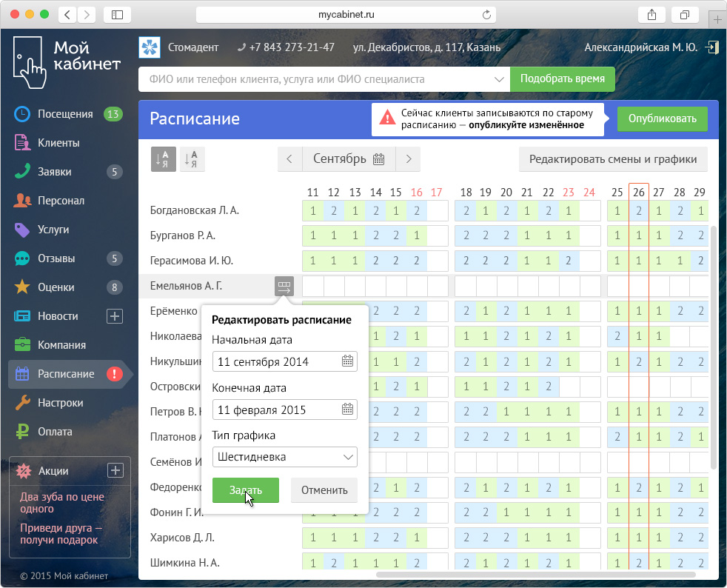Click the Стомадент snowflake logo
The height and width of the screenshot is (588, 727).
coord(150,47)
